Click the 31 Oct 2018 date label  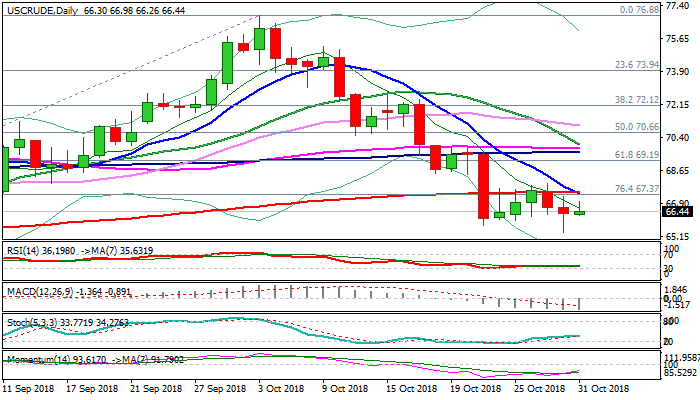tap(604, 388)
